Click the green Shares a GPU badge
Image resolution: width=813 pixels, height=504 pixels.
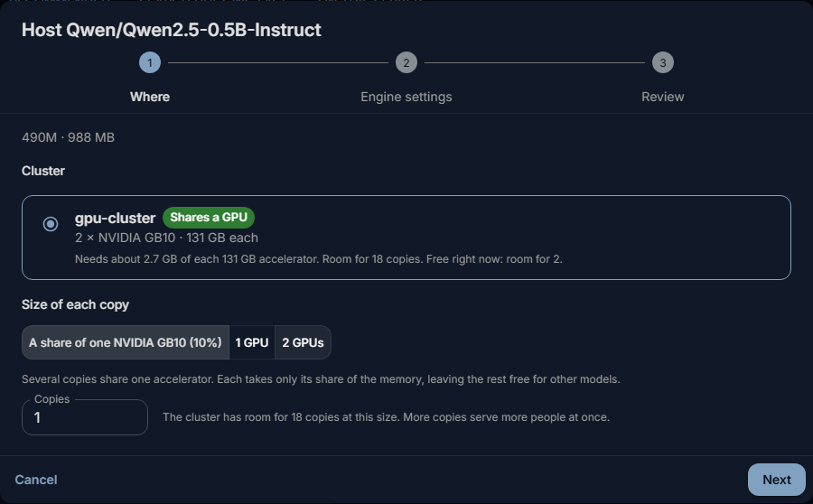[209, 218]
